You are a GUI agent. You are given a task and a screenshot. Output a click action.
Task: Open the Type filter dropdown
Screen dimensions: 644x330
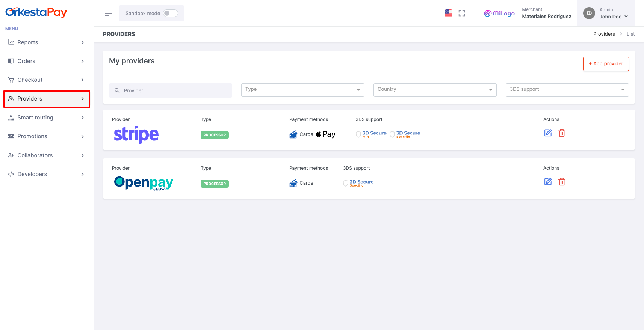click(303, 90)
